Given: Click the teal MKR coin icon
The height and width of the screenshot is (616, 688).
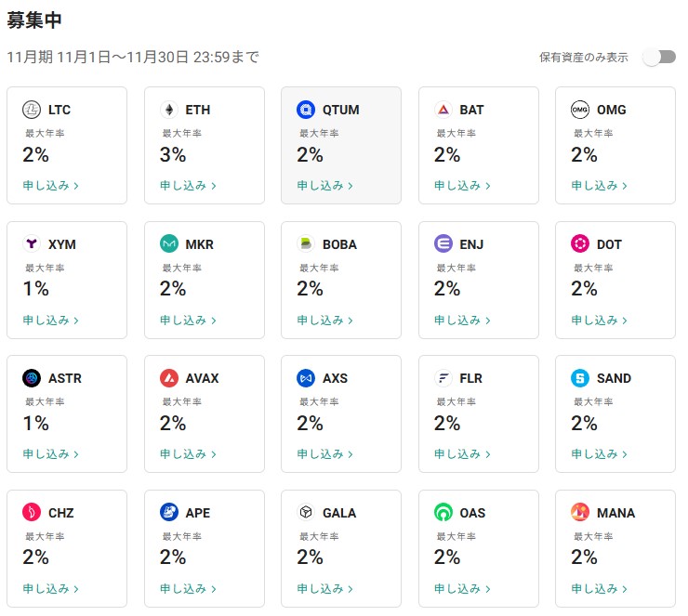Looking at the screenshot, I should 169,243.
